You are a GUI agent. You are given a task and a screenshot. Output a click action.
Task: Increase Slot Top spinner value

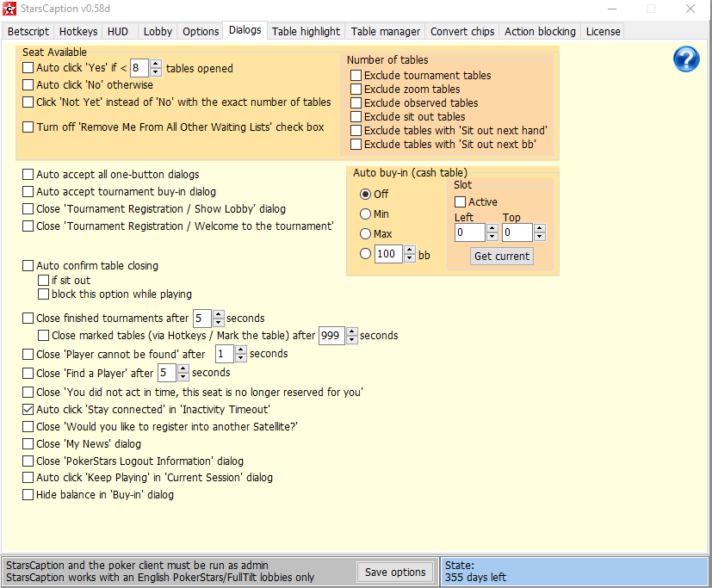[540, 228]
